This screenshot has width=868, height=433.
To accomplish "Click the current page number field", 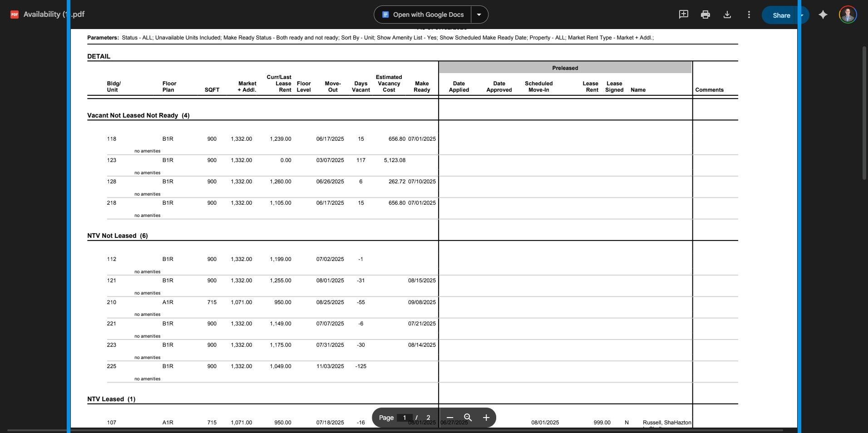I will click(404, 418).
